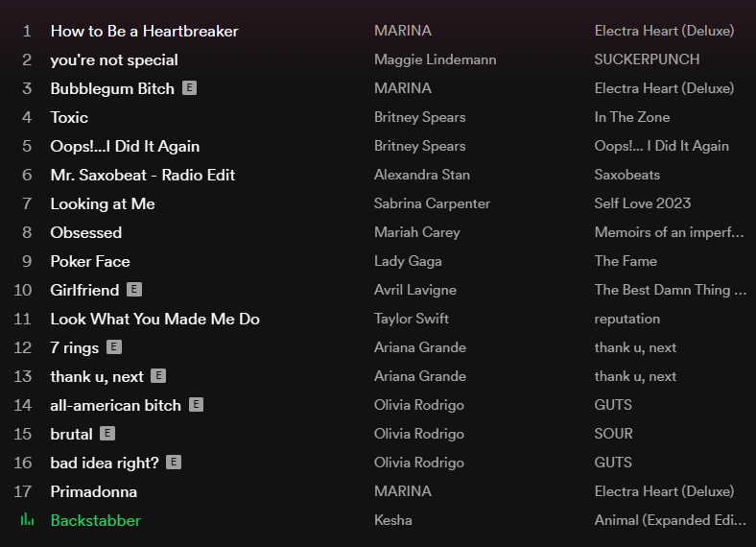Click the explicit badge next to Bubblegum Bitch
The image size is (756, 547).
tap(190, 88)
